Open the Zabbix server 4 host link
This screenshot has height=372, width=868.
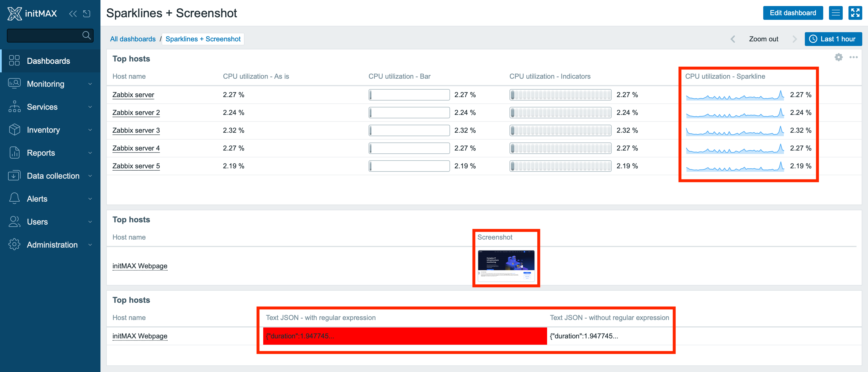(136, 149)
